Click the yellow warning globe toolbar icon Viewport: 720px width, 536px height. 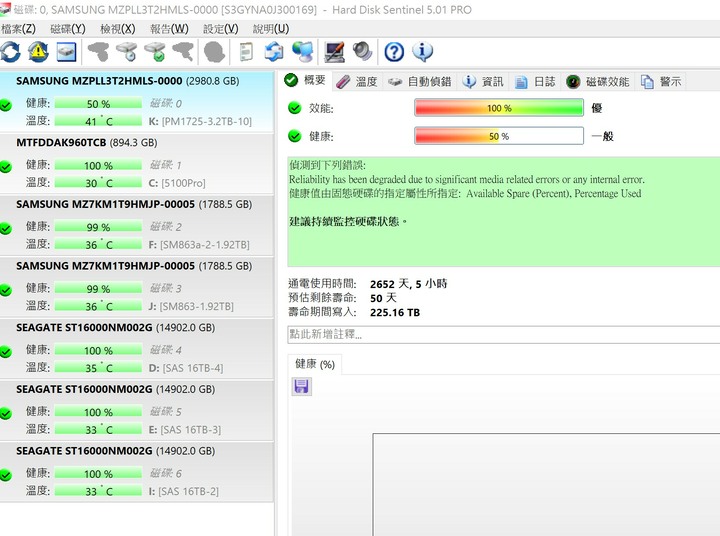point(39,51)
